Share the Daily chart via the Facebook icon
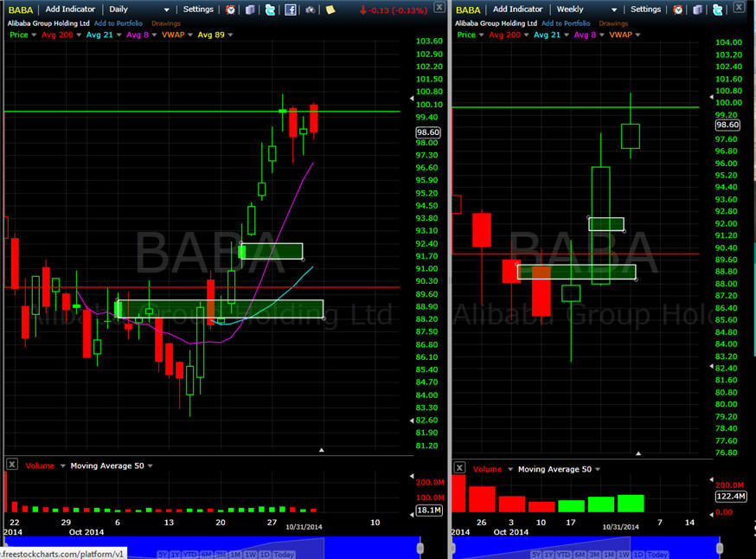The height and width of the screenshot is (559, 756). (291, 10)
